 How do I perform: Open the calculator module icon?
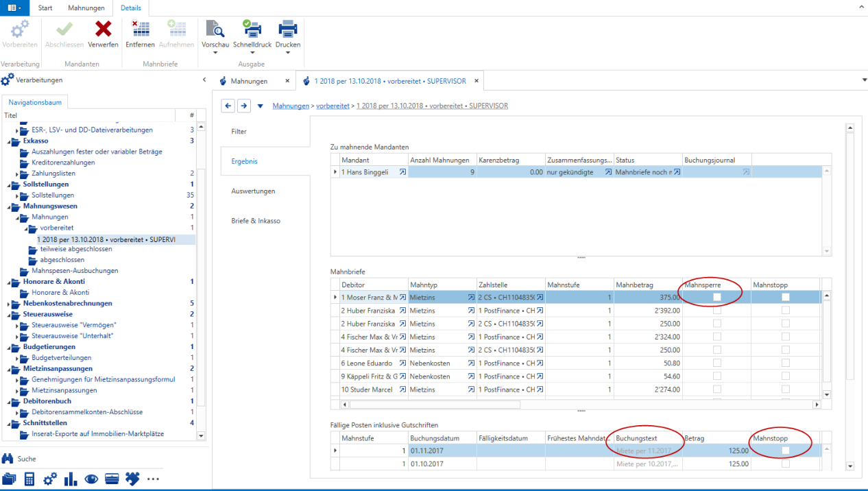29,479
